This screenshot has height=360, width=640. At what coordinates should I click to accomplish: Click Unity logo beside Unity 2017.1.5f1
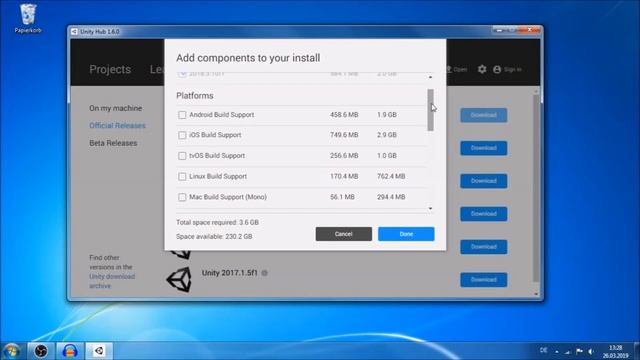pyautogui.click(x=179, y=280)
